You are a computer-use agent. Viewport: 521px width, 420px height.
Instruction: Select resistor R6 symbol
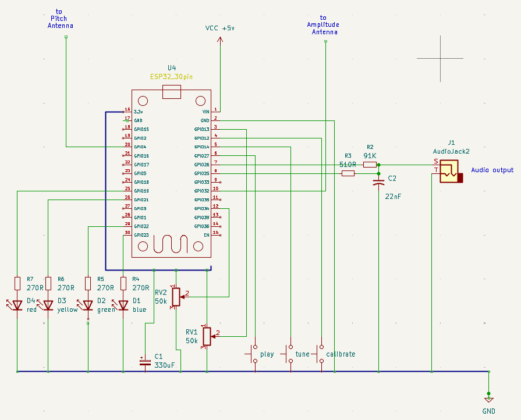48,283
